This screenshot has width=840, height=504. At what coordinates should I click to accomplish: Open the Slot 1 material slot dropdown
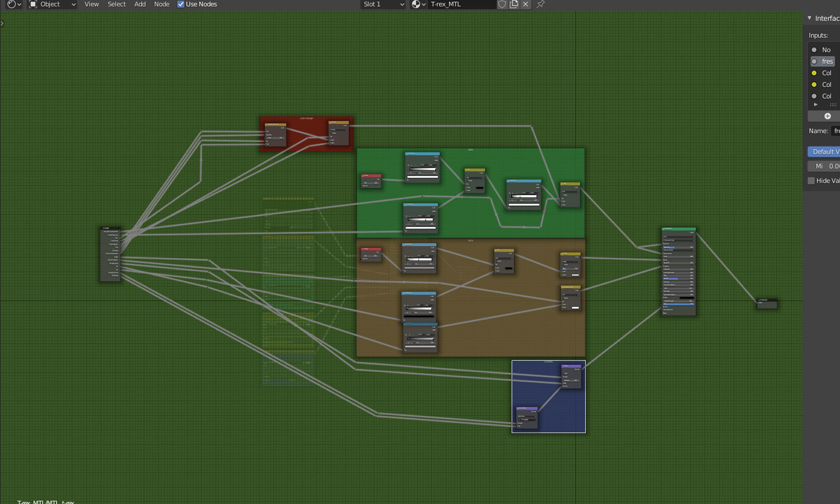[384, 4]
